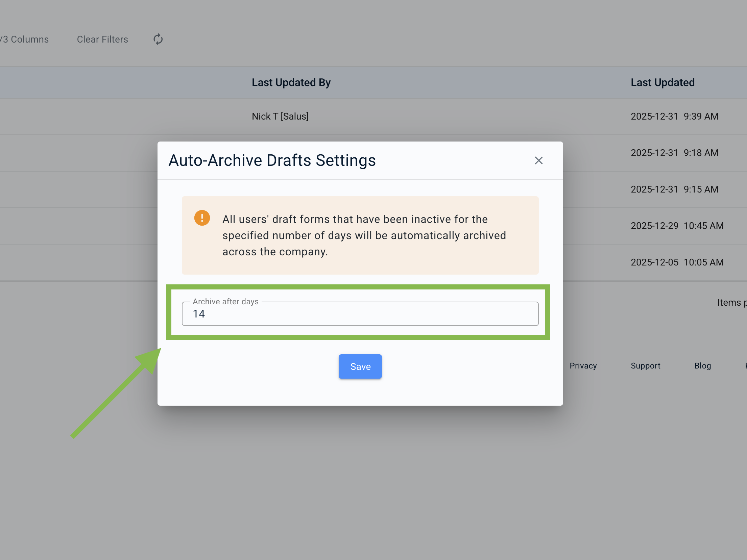Select row dated 2025-12-05 10:05 AM
Viewport: 747px width, 560px height.
(x=677, y=262)
